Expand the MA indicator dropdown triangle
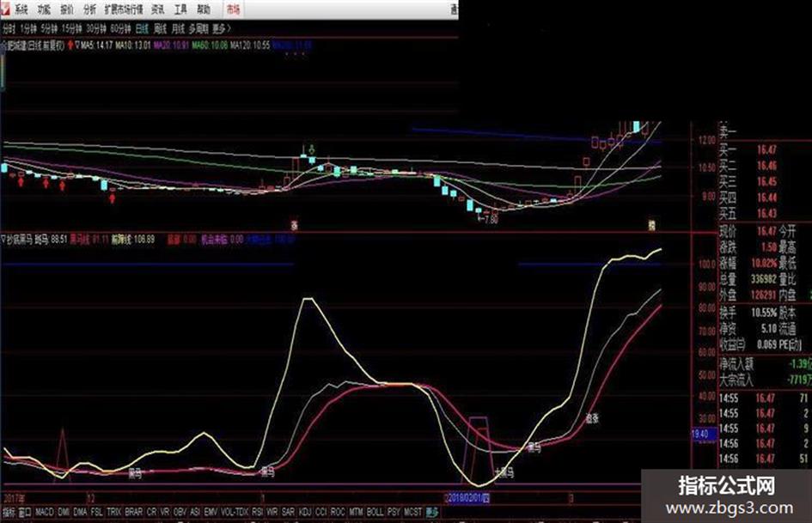The height and width of the screenshot is (523, 812). pyautogui.click(x=77, y=45)
